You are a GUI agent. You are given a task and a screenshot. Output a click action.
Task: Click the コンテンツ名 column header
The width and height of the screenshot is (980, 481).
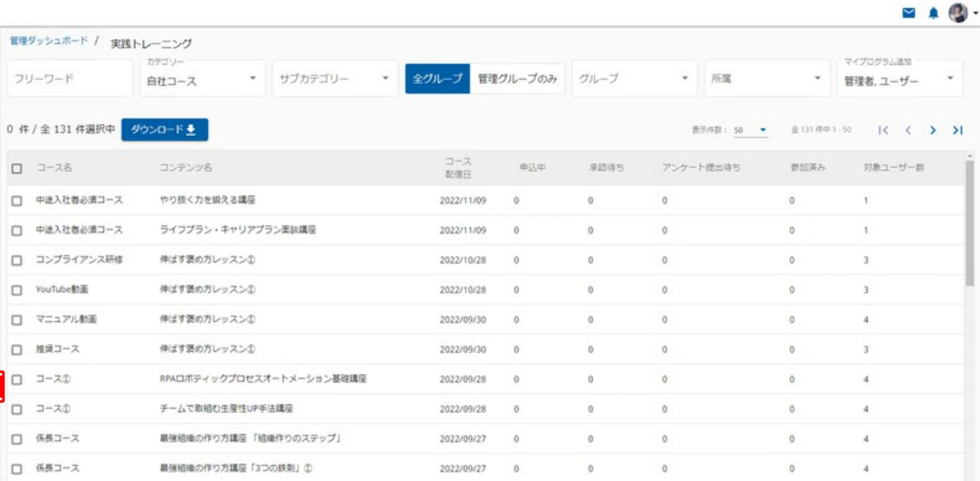[186, 168]
